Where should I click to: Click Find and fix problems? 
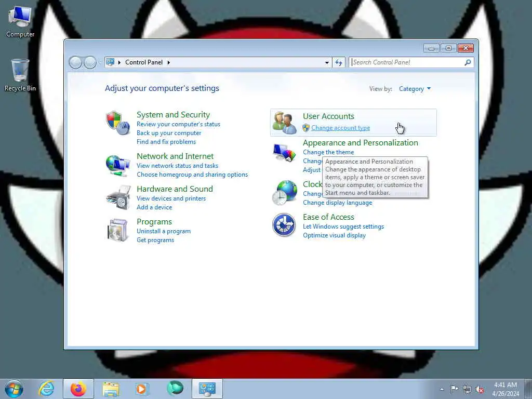point(166,142)
